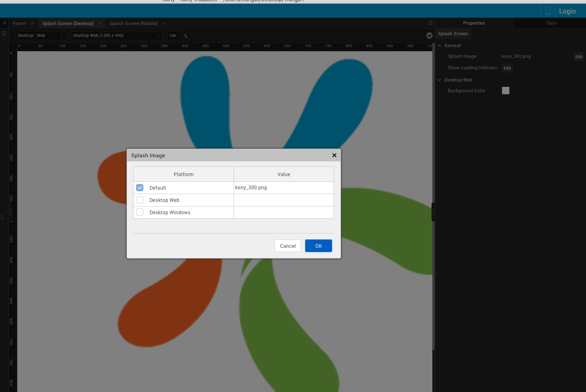Collapse the General section

(439, 45)
